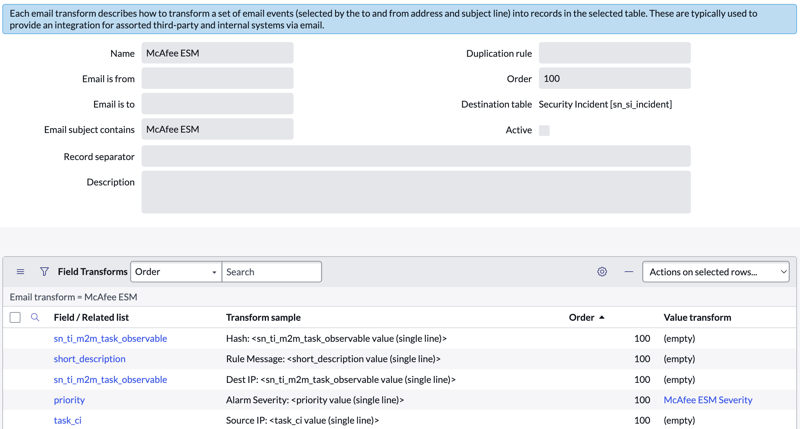Screen dimensions: 800x429
Task: Click Security Incident [sn_si_incident] destination table text
Action: pos(605,104)
